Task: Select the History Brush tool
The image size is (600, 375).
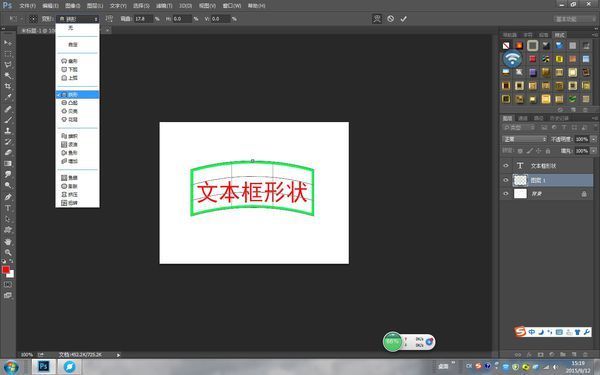Action: coord(8,142)
